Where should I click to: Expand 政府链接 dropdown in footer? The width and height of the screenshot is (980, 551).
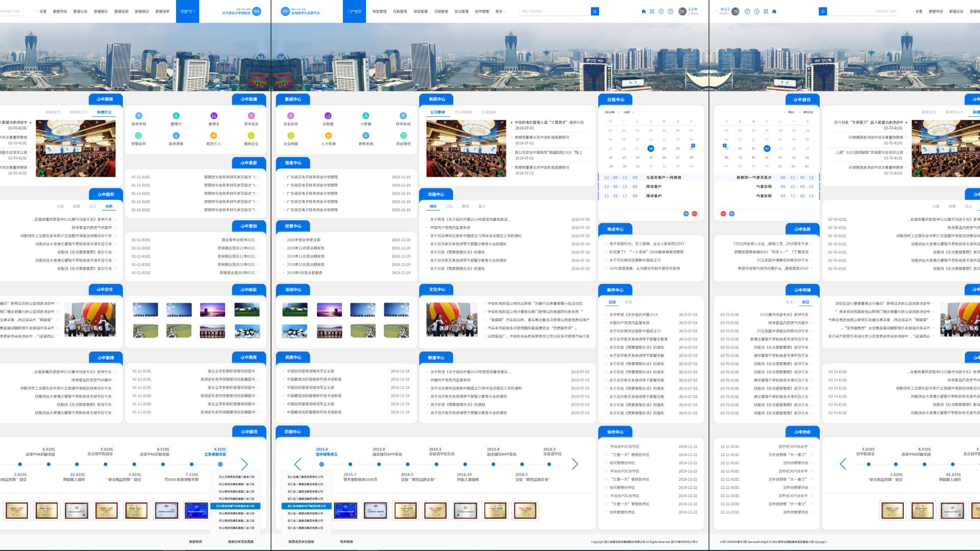pos(347,542)
